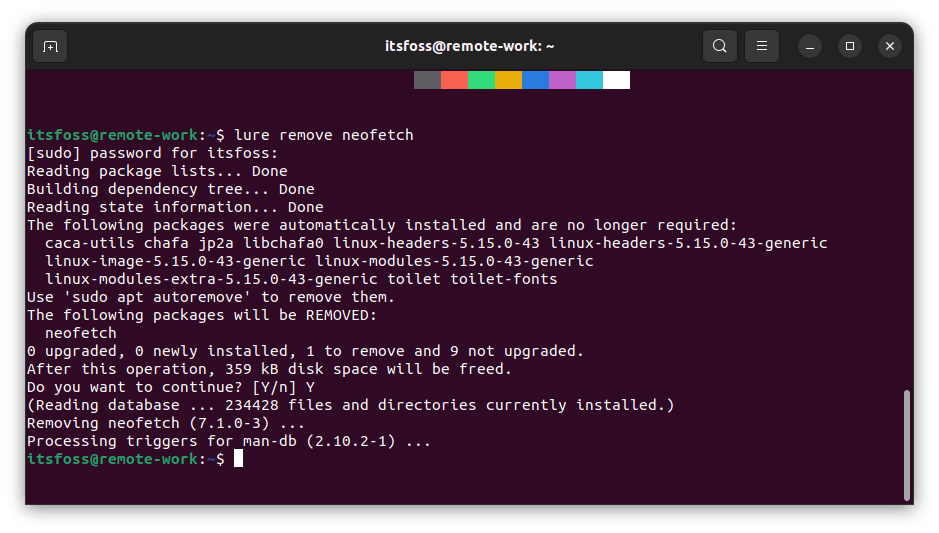Click the gray color block
939x533 pixels.
coord(427,80)
